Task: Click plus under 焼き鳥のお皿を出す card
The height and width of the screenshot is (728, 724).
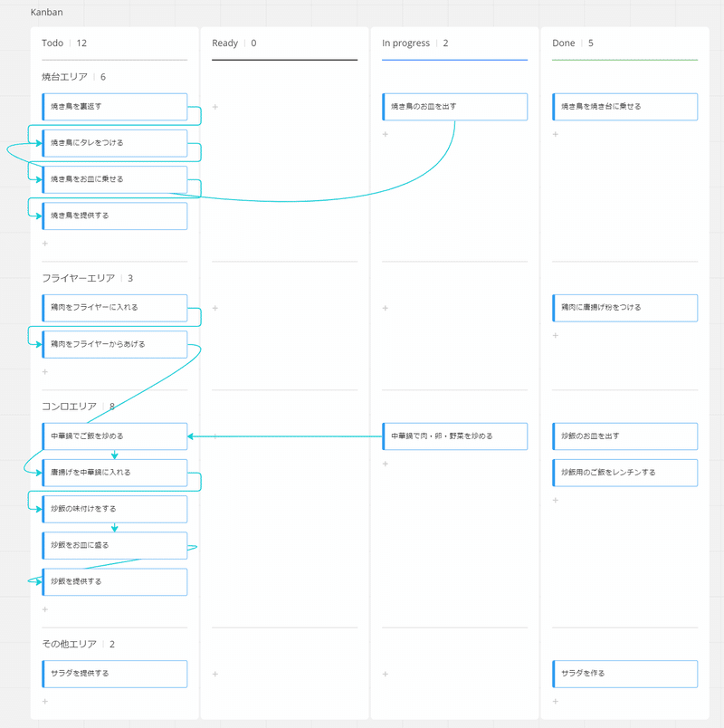Action: (x=386, y=135)
